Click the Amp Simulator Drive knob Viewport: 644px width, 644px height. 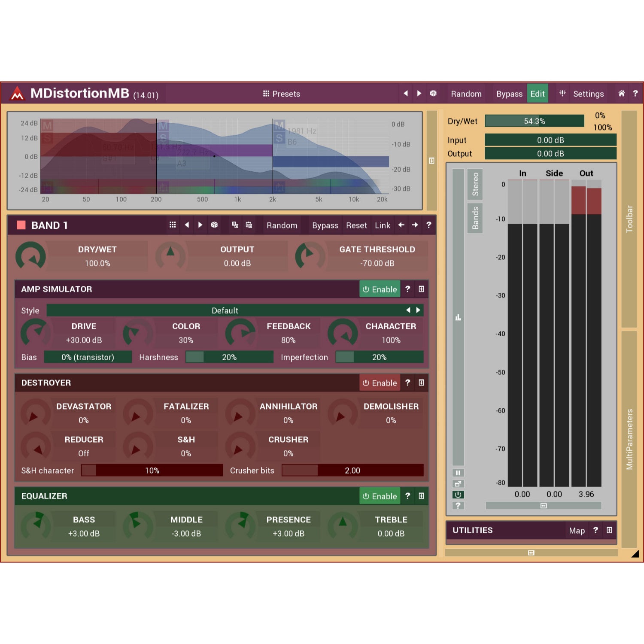pyautogui.click(x=35, y=333)
